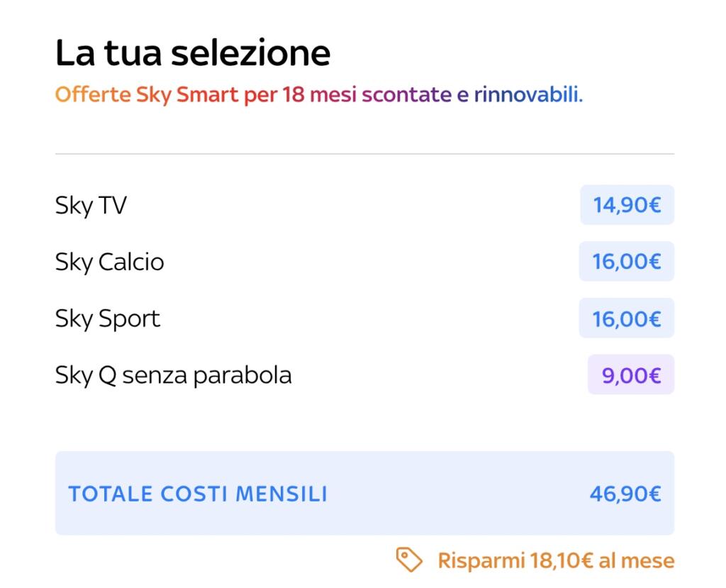The height and width of the screenshot is (588, 726).
Task: Click the 46,90€ monthly total amount
Action: (x=625, y=494)
